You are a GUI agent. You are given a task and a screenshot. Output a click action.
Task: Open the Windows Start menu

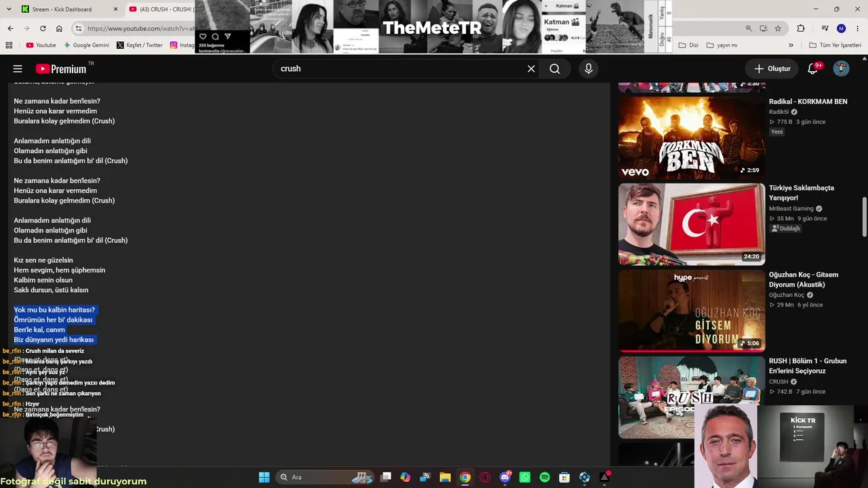264,477
